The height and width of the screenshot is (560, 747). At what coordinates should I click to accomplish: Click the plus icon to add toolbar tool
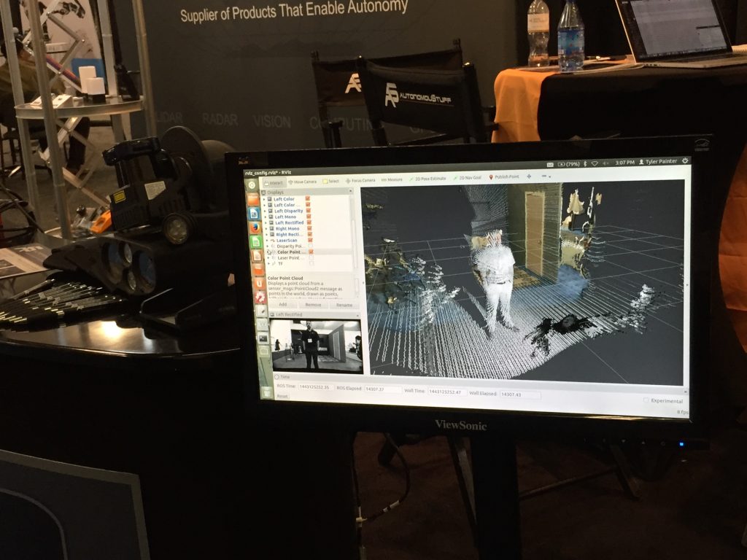[530, 176]
